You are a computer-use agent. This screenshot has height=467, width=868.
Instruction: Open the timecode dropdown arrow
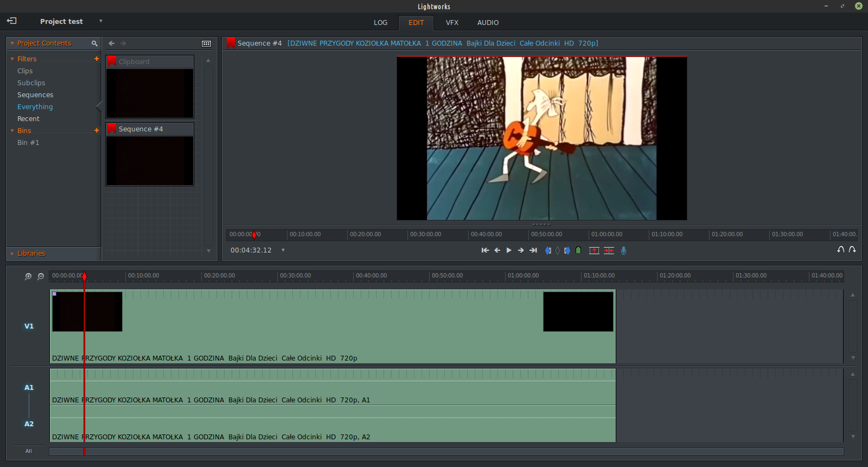pyautogui.click(x=283, y=250)
